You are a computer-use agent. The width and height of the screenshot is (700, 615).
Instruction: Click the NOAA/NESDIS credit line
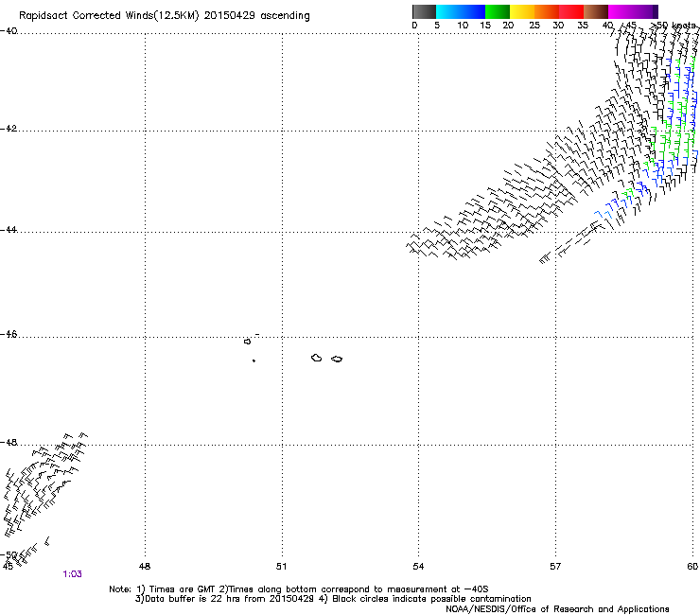(x=557, y=609)
